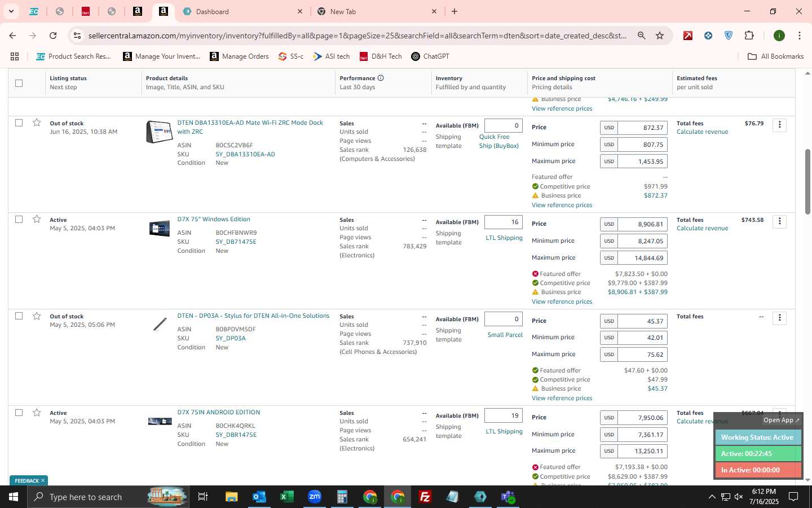Select the D7X 75" Windows Edition checkbox
Image resolution: width=812 pixels, height=508 pixels.
point(19,219)
